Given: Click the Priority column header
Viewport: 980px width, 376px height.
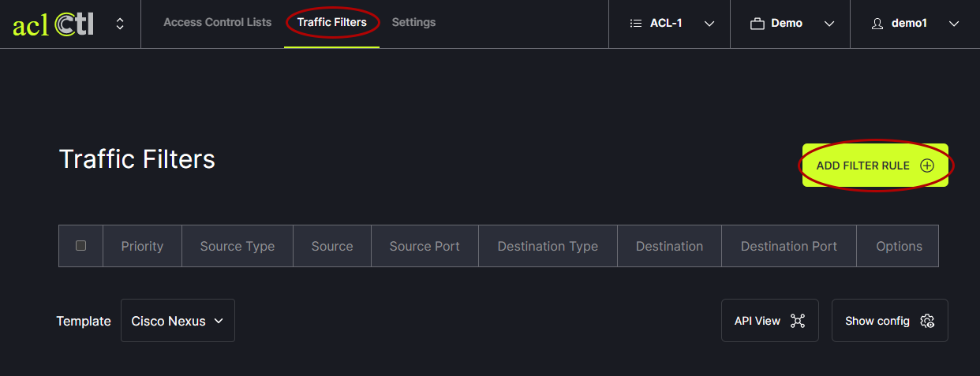Looking at the screenshot, I should coord(142,246).
